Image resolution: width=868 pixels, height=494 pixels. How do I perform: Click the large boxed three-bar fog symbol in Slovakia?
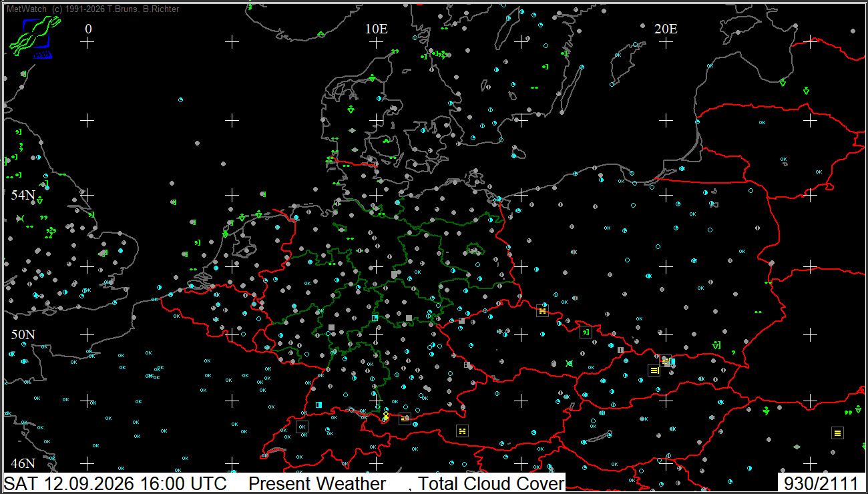(654, 370)
